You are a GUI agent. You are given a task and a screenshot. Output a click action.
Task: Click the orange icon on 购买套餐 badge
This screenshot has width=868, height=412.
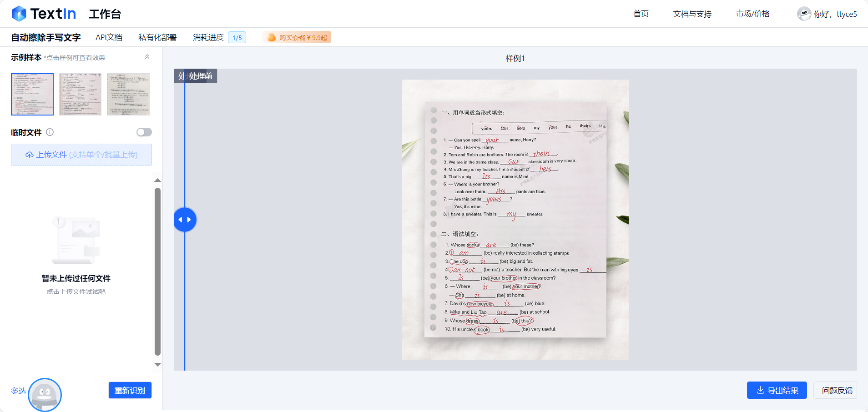pos(272,37)
